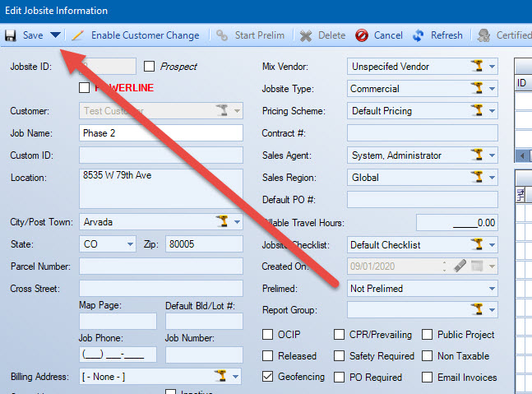
Task: Click the Customer field drill icon
Action: pyautogui.click(x=222, y=110)
